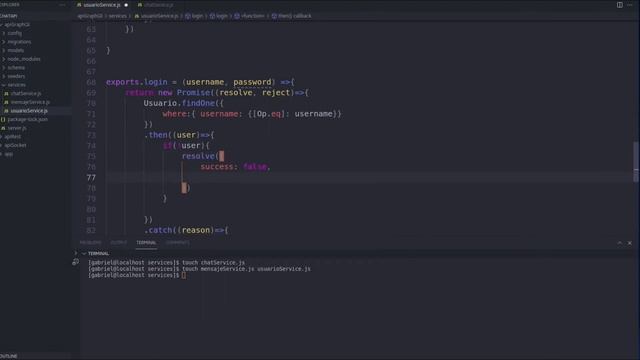Click 'where' on line 71

(x=174, y=114)
